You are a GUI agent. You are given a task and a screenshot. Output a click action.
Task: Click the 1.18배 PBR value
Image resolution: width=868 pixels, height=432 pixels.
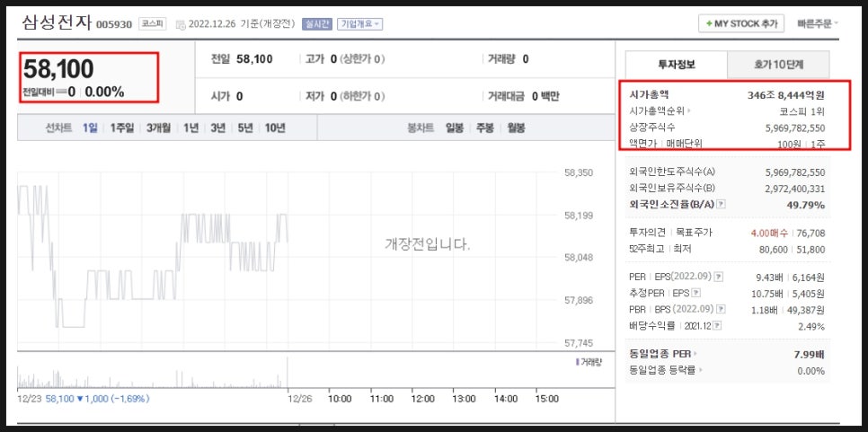pos(766,310)
